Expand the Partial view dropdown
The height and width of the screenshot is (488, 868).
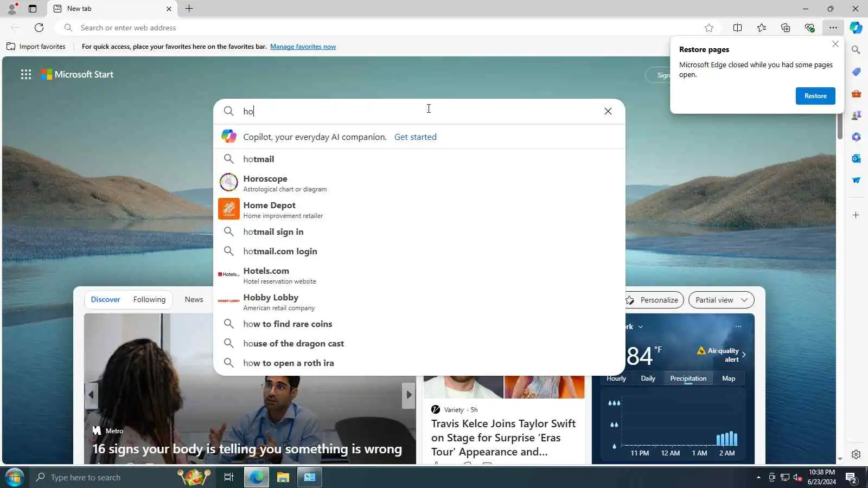[721, 300]
